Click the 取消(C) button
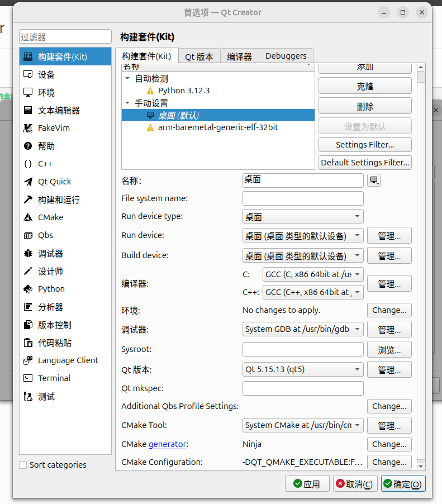This screenshot has width=442, height=504. pyautogui.click(x=355, y=484)
